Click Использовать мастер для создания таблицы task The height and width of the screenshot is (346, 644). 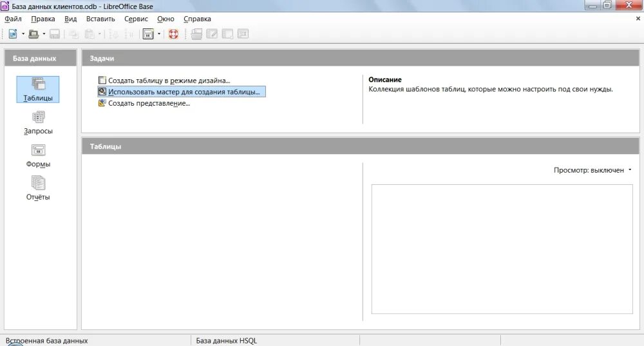click(x=182, y=91)
